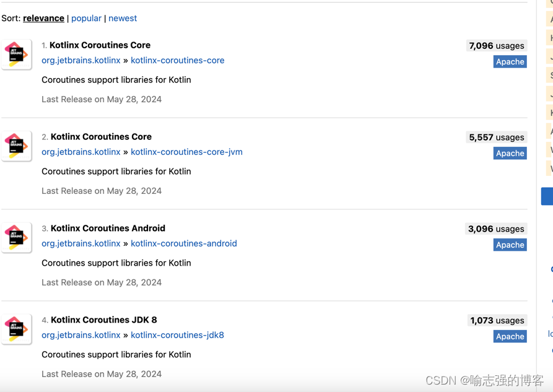This screenshot has width=553, height=392.
Task: Open Kotlinx Coroutines Android title
Action: [108, 229]
